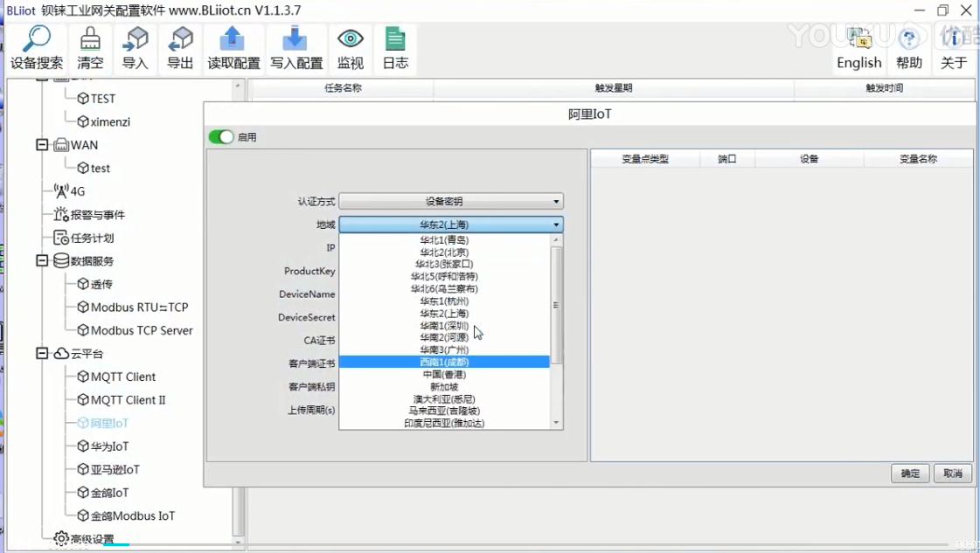This screenshot has height=553, width=980.
Task: Click the 导出 export icon
Action: [180, 40]
